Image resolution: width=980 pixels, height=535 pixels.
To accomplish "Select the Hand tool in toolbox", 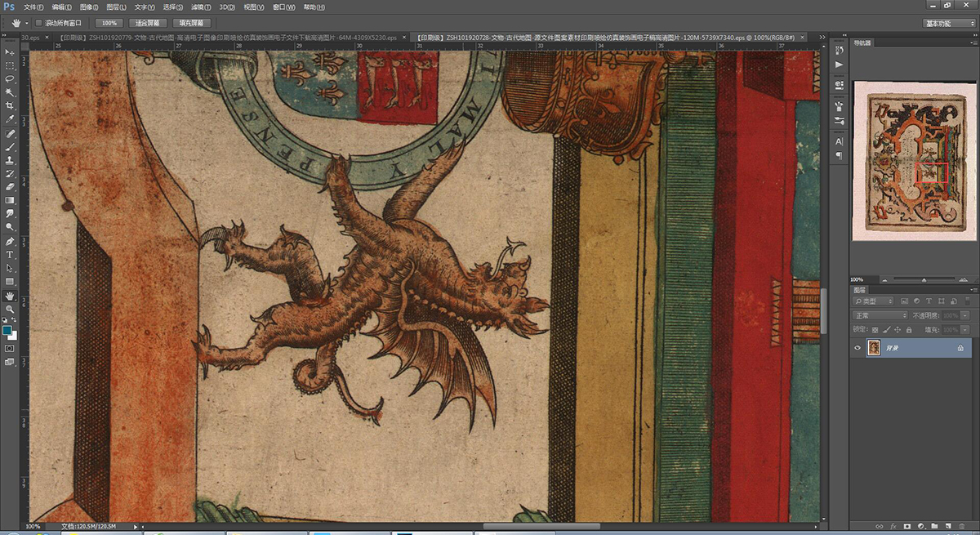I will tap(11, 296).
